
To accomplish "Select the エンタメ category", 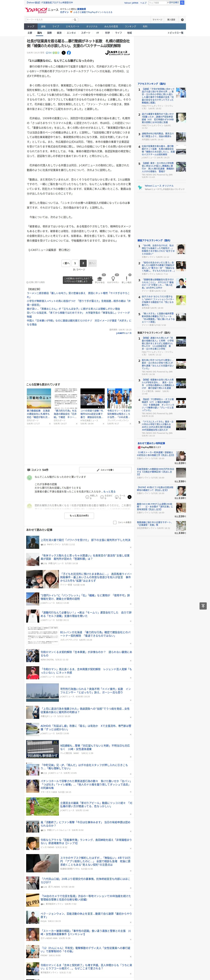I will click(x=71, y=33).
